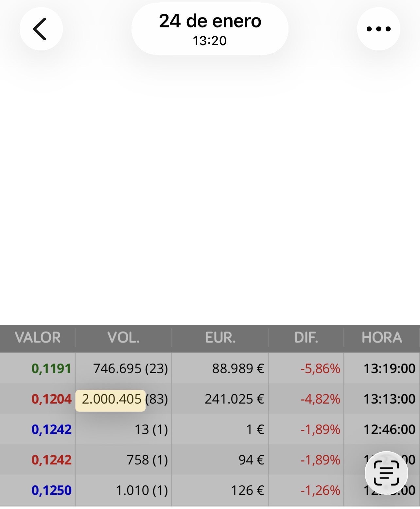Tap the highlighted 2.000.405 volume text
Screen dimensions: 420x509
click(x=111, y=399)
